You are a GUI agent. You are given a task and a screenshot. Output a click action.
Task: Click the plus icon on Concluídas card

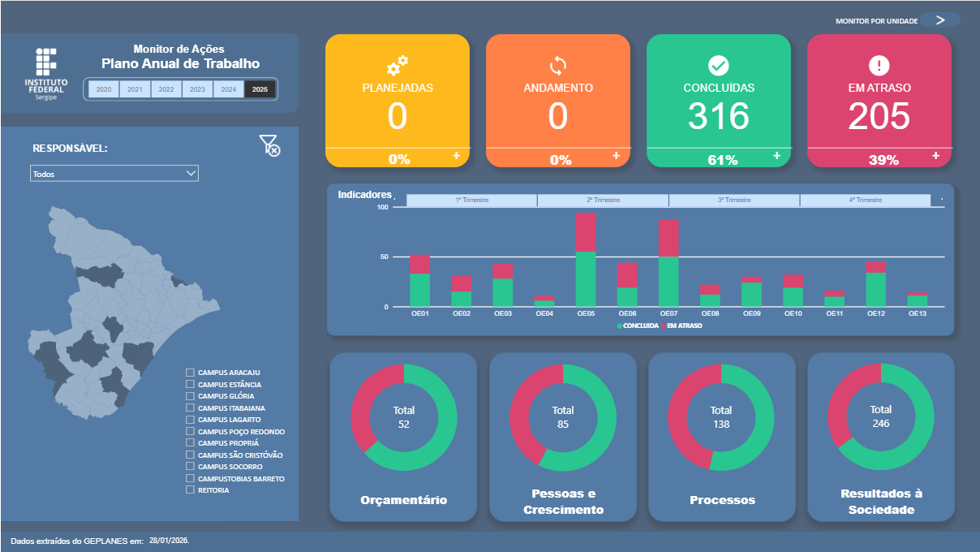tap(776, 155)
